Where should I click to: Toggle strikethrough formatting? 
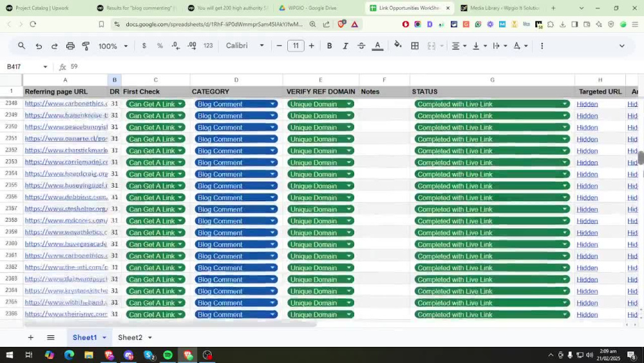pos(361,46)
